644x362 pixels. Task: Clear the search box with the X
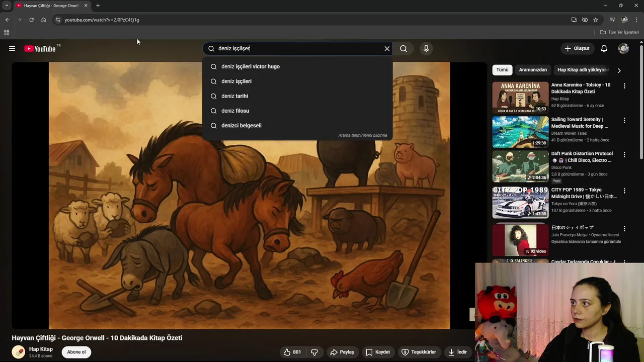point(387,49)
